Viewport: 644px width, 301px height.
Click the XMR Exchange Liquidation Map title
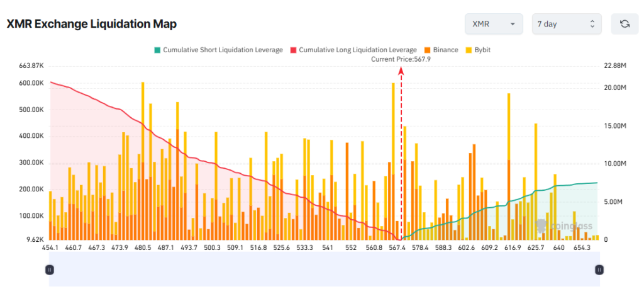[x=92, y=25]
